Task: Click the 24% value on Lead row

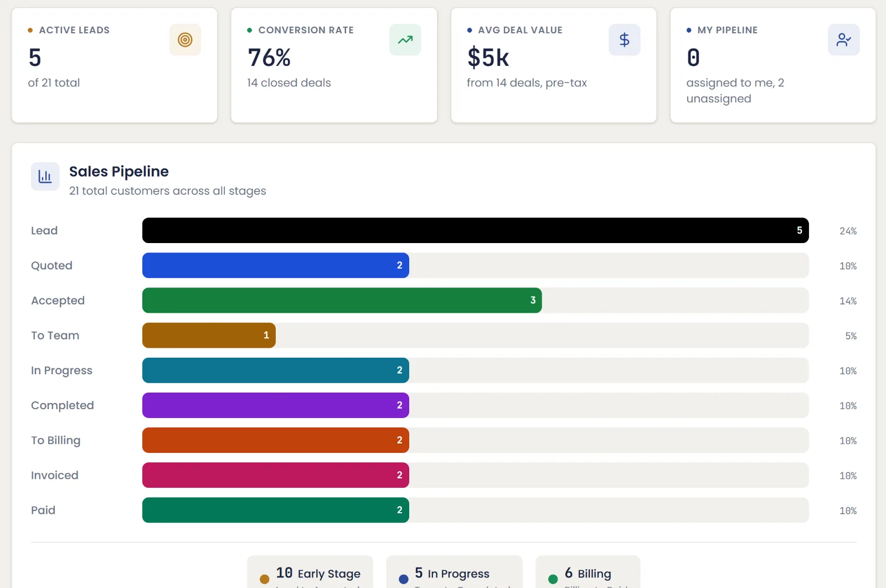Action: tap(848, 231)
